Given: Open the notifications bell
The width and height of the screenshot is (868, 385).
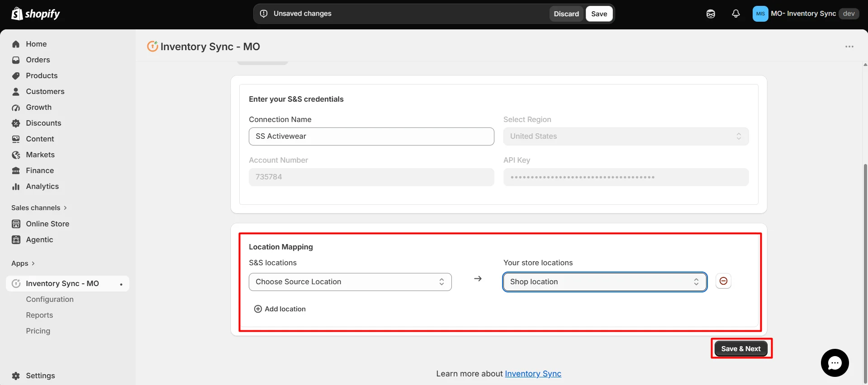Looking at the screenshot, I should click(736, 14).
